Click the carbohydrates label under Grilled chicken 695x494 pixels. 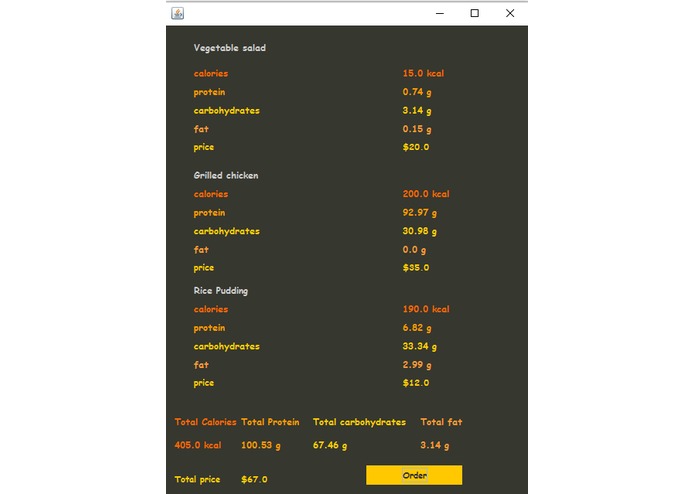pos(226,231)
